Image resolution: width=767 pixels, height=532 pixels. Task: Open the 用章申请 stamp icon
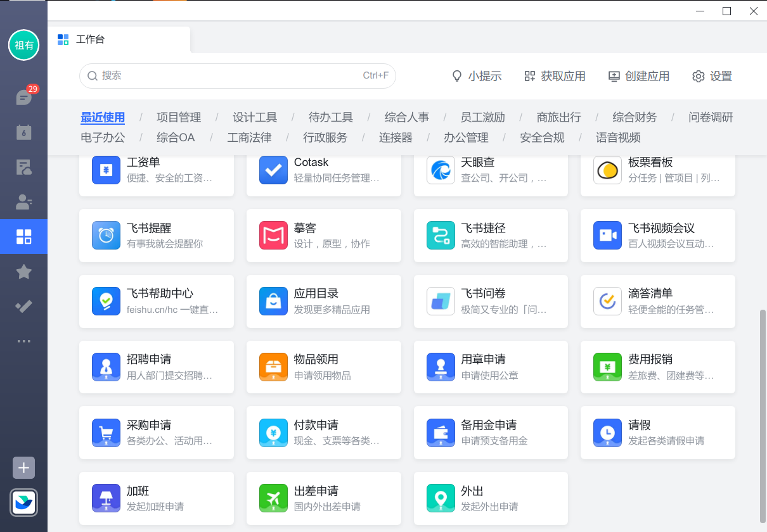441,367
